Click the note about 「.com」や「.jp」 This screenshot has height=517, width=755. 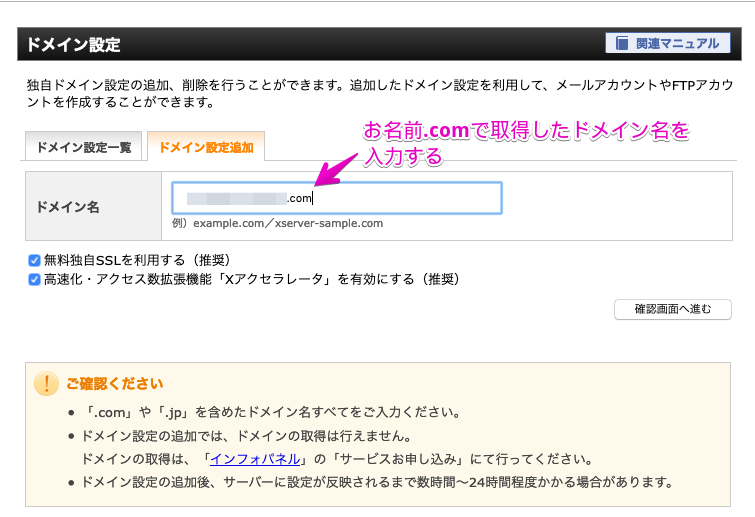pos(273,412)
